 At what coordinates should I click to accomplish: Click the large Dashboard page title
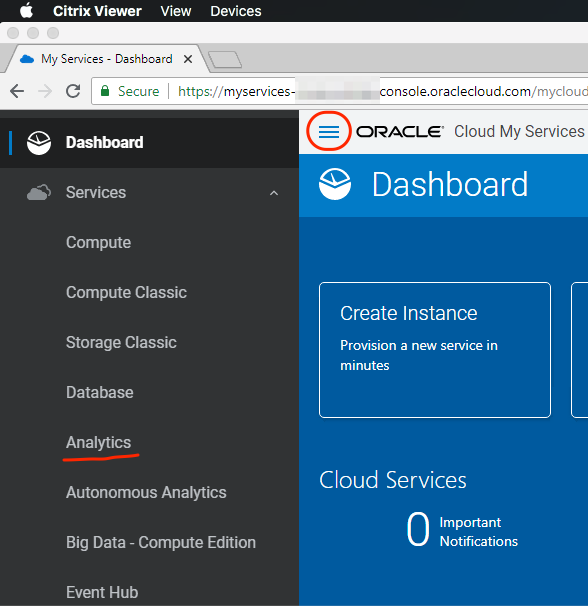point(450,185)
